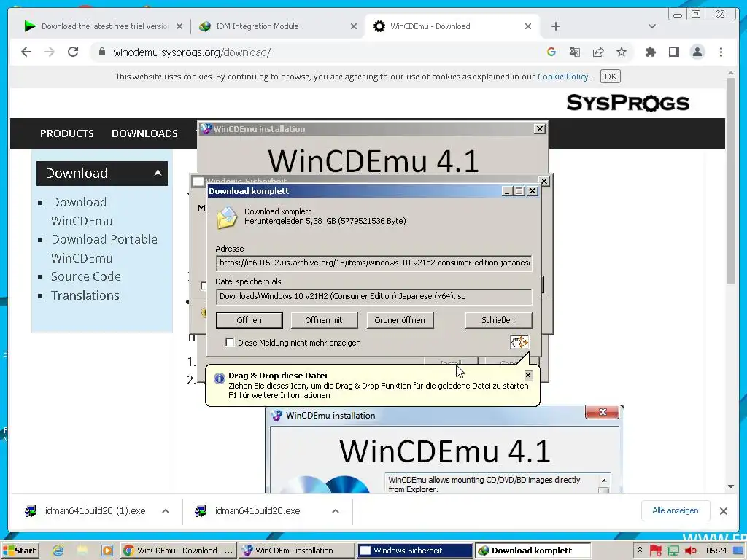The image size is (747, 560).
Task: Click the Adresse URL field
Action: (374, 262)
